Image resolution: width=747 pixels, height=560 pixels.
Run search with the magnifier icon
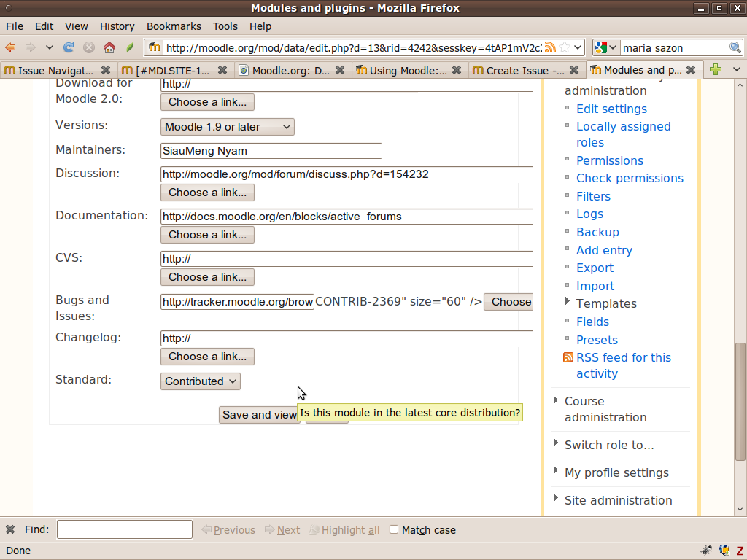pyautogui.click(x=735, y=47)
